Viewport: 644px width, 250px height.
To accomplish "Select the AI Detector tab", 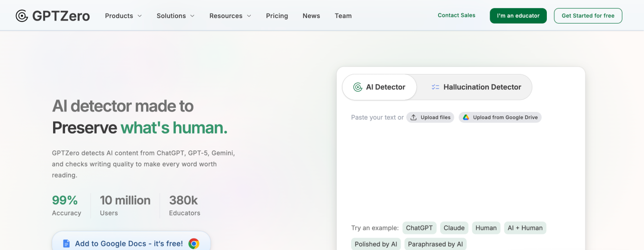I will click(380, 87).
